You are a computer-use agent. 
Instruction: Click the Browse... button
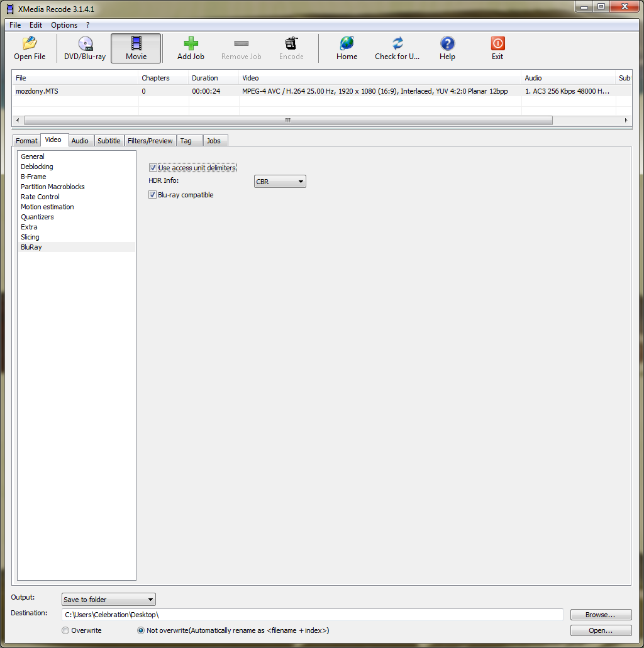click(601, 615)
